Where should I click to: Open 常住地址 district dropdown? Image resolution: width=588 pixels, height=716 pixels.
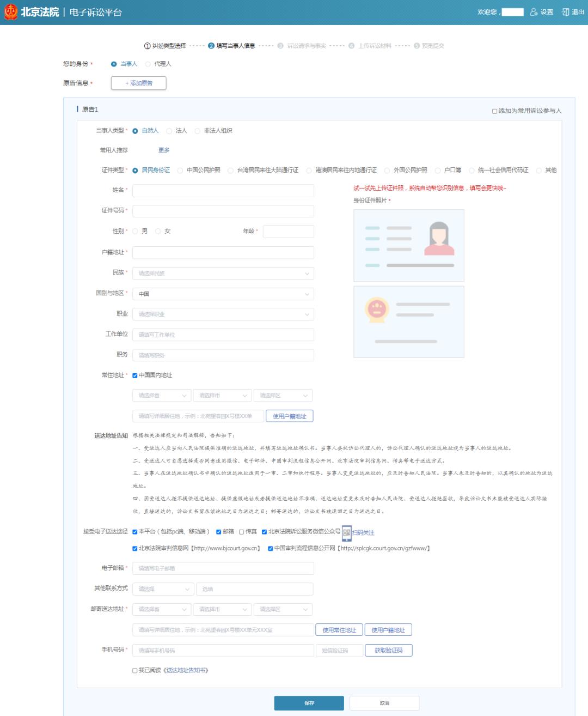pyautogui.click(x=283, y=396)
